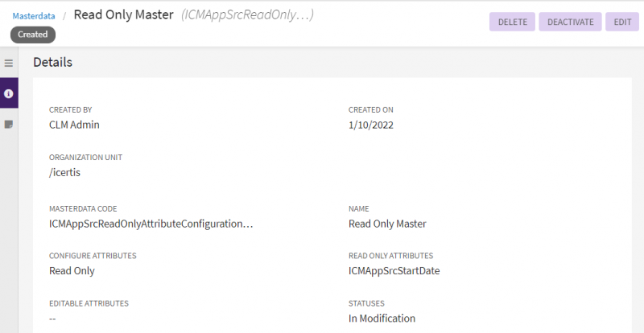644x333 pixels.
Task: Click the Created status badge
Action: [32, 35]
